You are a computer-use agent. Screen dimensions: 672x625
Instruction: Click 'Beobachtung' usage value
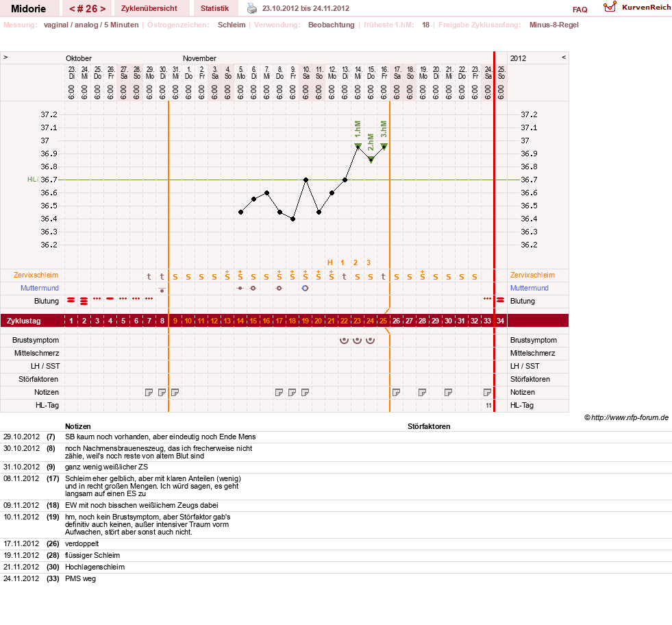[332, 25]
